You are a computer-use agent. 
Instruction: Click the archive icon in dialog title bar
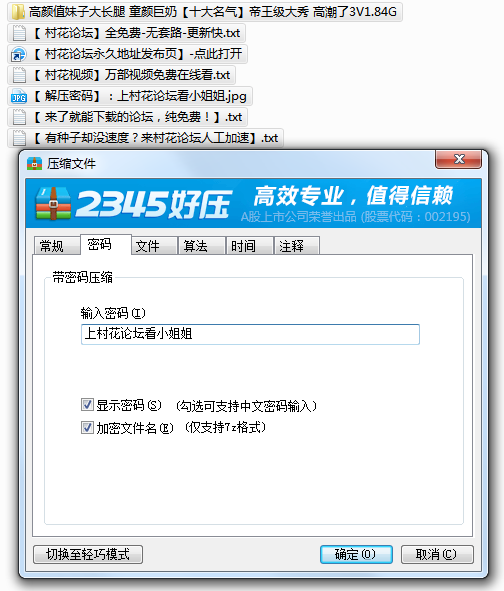[x=34, y=164]
